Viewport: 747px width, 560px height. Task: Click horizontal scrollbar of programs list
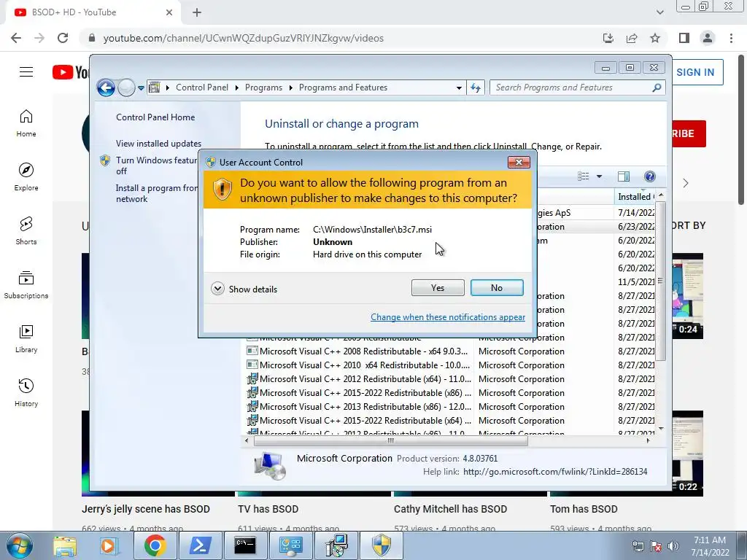391,441
